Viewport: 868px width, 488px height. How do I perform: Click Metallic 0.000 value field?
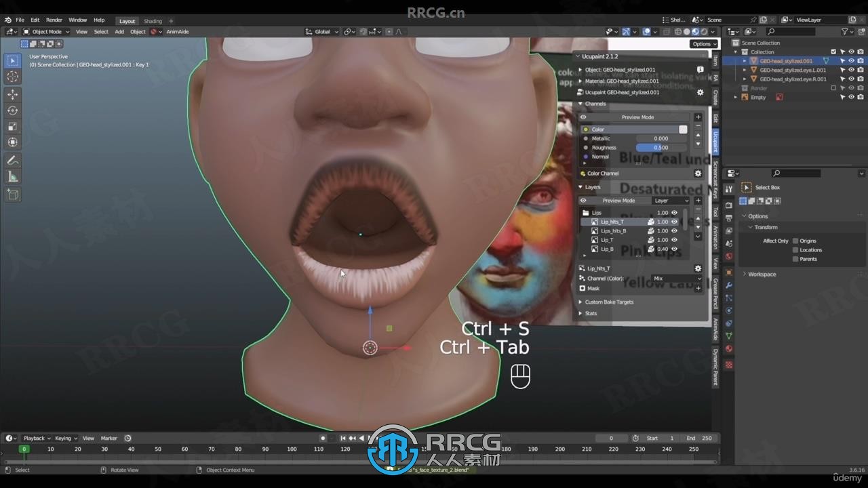point(662,138)
